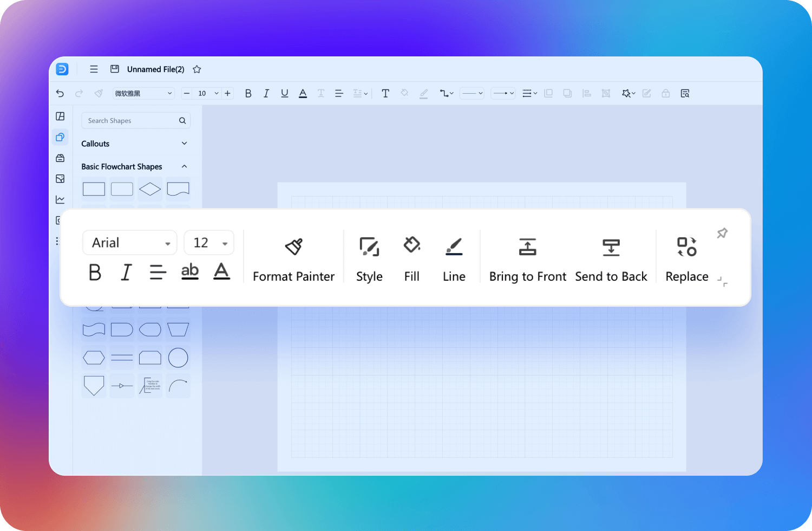Image resolution: width=812 pixels, height=531 pixels.
Task: Toggle italic in floating toolbar
Action: tap(126, 272)
